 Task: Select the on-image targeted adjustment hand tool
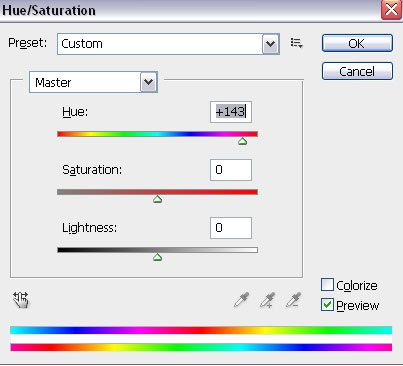pos(21,300)
